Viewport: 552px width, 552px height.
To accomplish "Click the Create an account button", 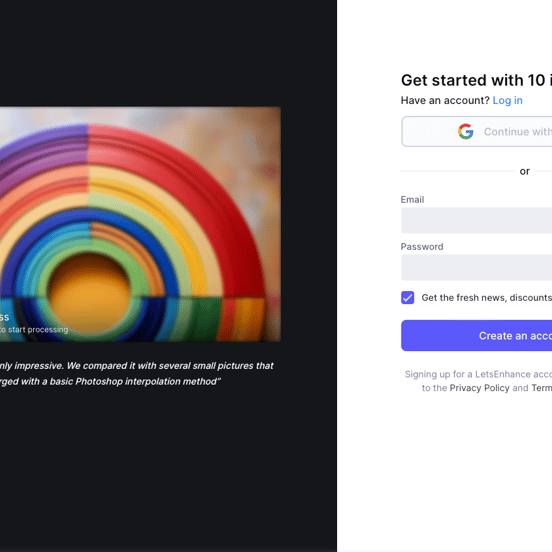I will point(476,335).
